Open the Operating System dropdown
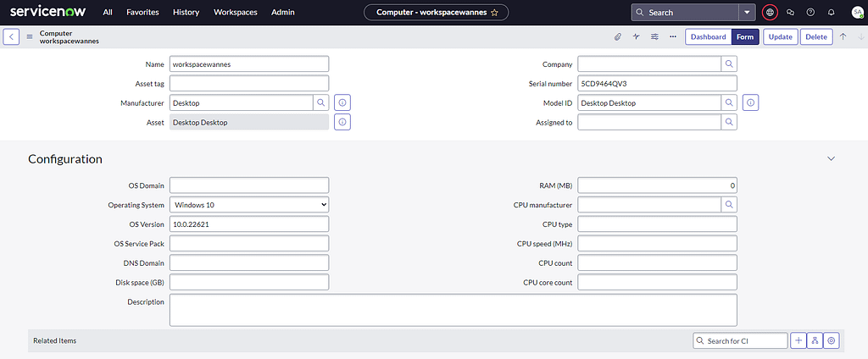868x359 pixels. click(249, 205)
